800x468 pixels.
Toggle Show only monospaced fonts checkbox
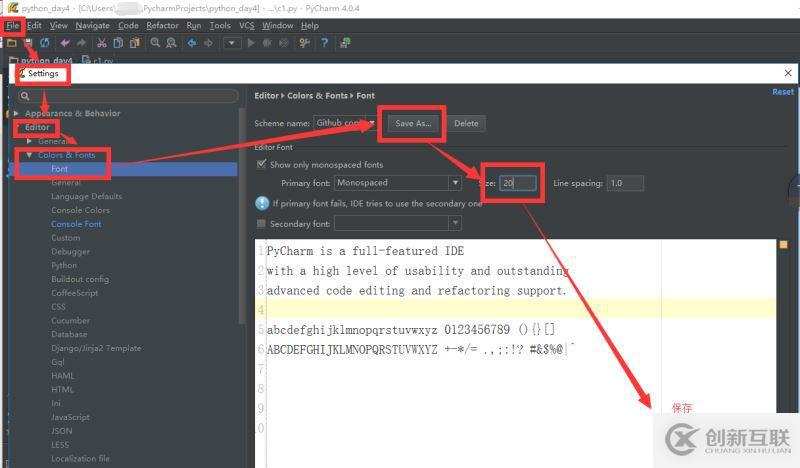[x=261, y=164]
